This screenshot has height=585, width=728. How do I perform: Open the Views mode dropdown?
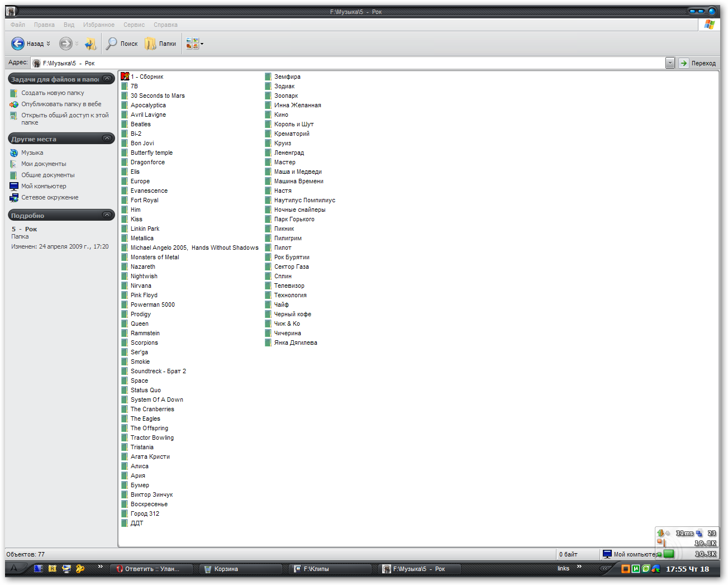tap(194, 44)
